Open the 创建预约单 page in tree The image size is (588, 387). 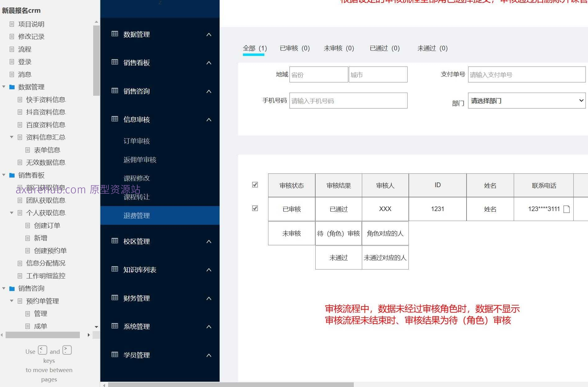point(50,251)
